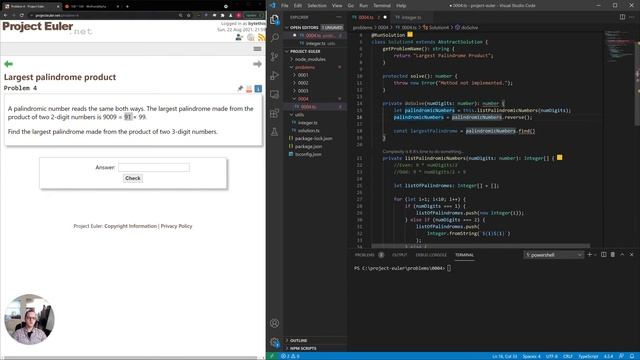Expand the node_modules folder
Screen dimensions: 640x360
tap(310, 59)
